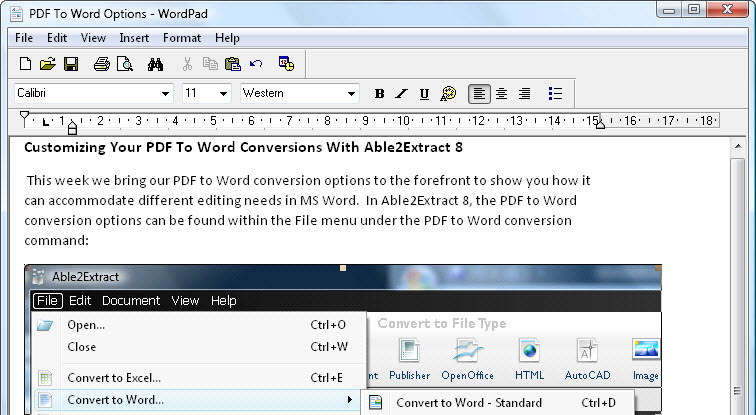Image resolution: width=756 pixels, height=415 pixels.
Task: Toggle Bullets list style
Action: click(555, 94)
